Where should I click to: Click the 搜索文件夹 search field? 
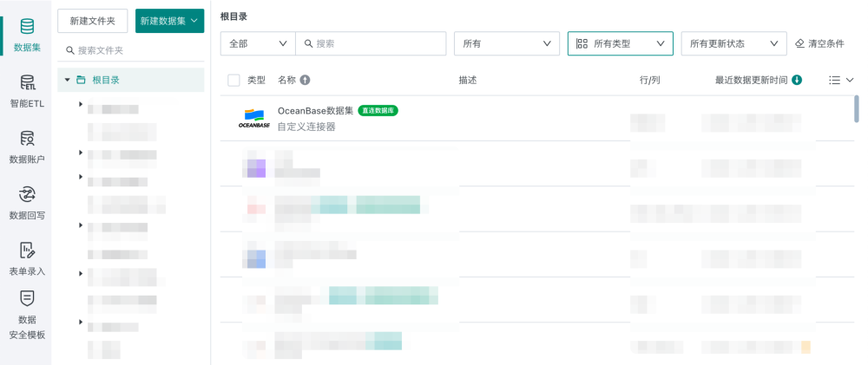131,50
